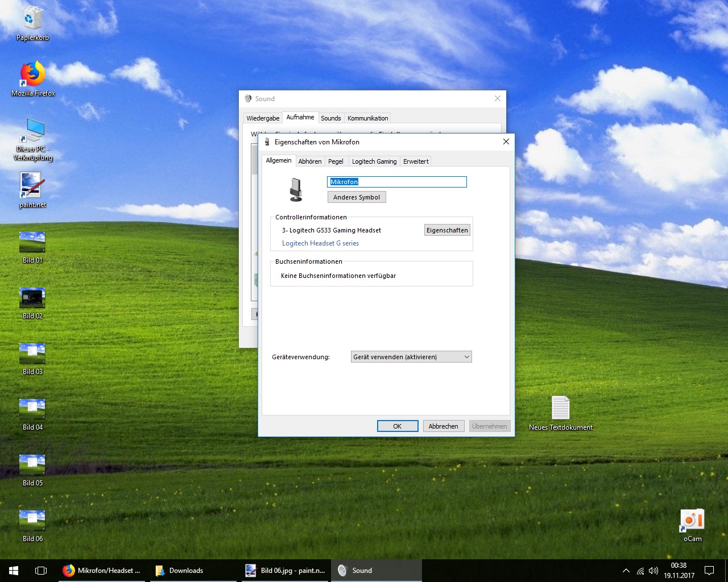Switch to the Abhören tab

(310, 161)
